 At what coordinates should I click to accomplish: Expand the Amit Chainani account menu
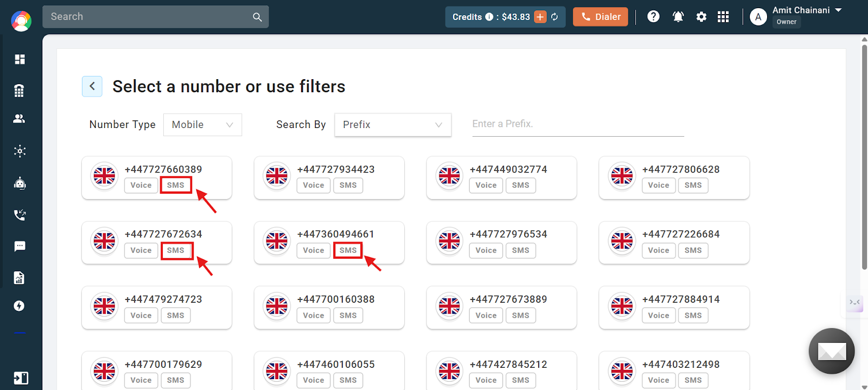click(807, 10)
